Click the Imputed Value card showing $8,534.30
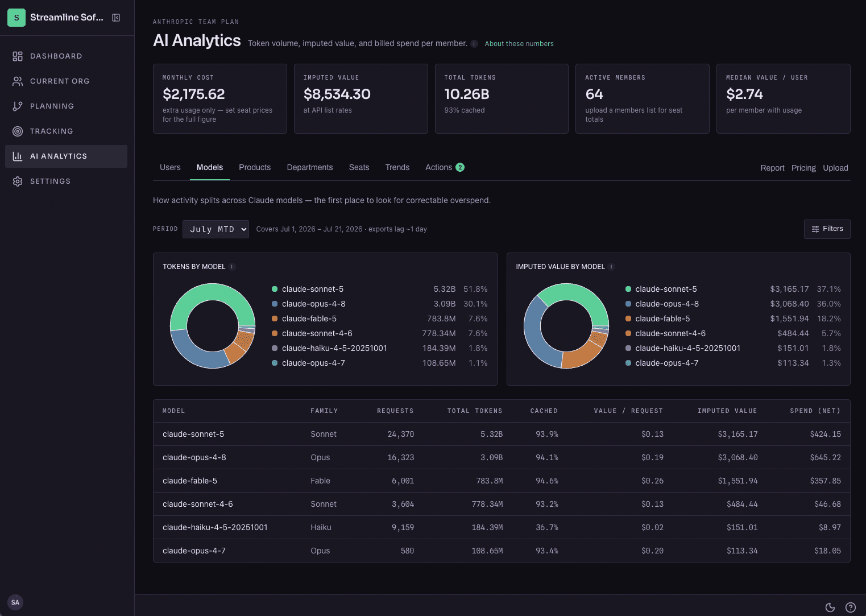 361,99
